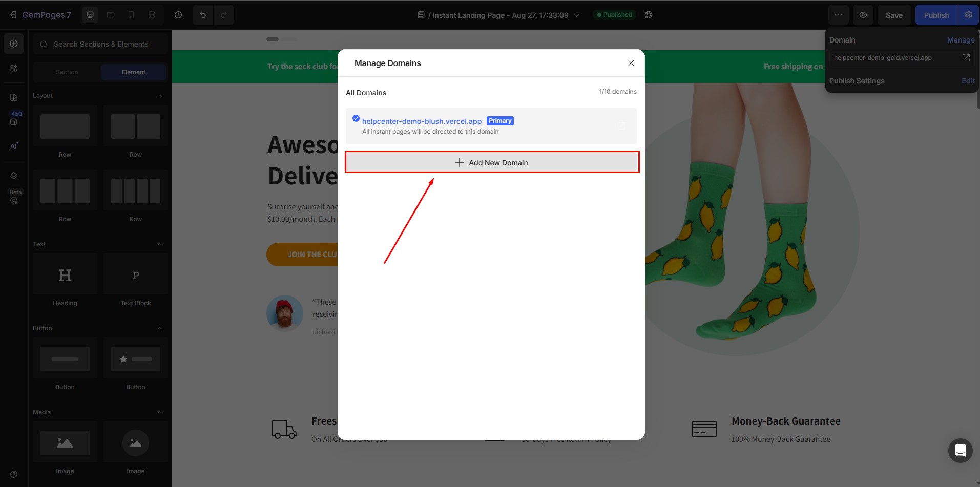Switch to mobile preview icon

tap(131, 15)
